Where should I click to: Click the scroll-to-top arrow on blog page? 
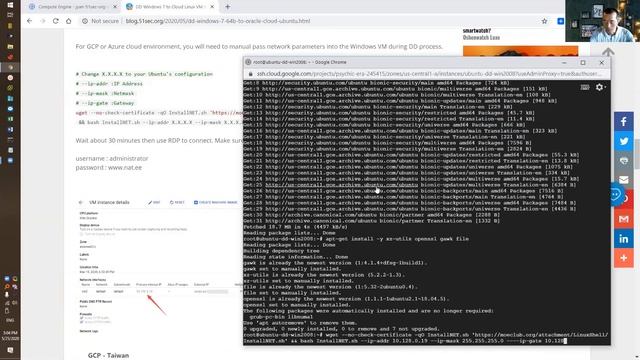coord(608,52)
